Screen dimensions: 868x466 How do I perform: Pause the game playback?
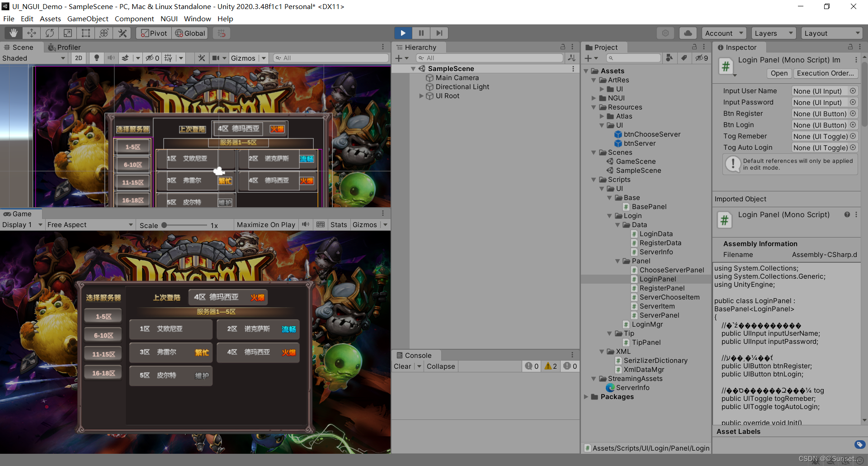[x=421, y=33]
